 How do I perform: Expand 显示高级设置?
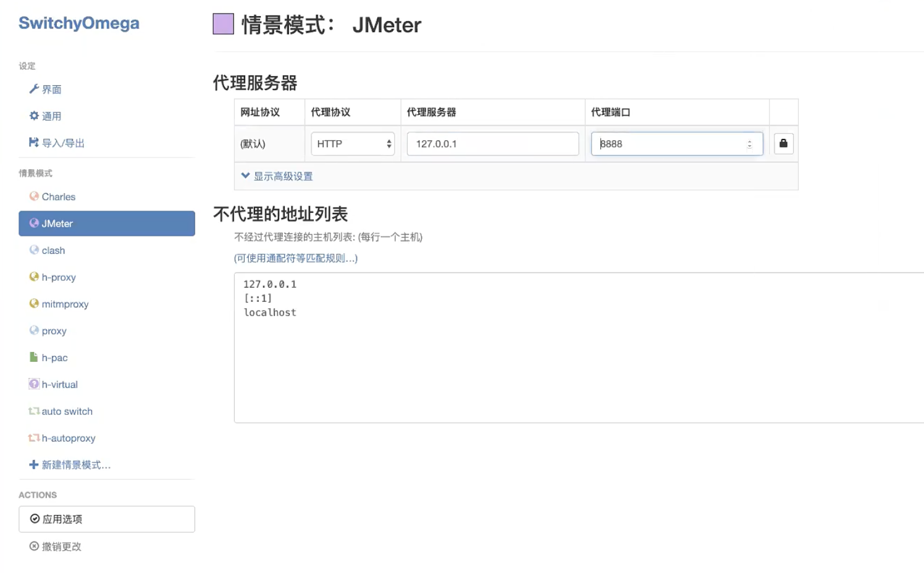coord(277,176)
